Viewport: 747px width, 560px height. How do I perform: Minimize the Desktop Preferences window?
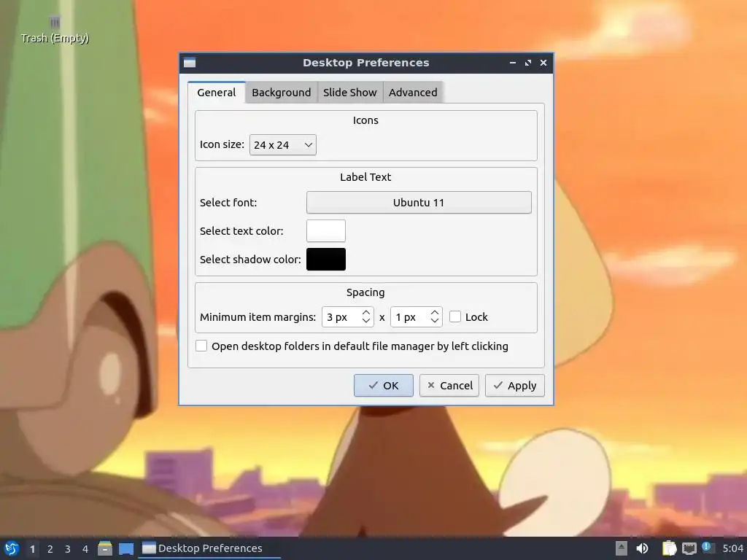point(513,63)
